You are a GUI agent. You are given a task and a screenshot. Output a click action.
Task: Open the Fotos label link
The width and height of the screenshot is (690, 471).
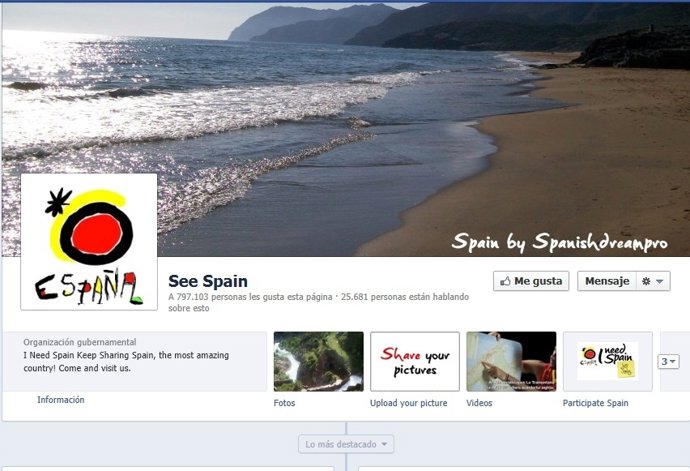click(x=284, y=403)
